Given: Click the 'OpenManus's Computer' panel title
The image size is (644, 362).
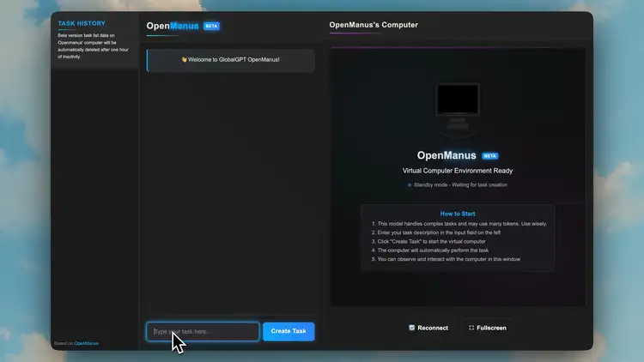Looking at the screenshot, I should [374, 25].
